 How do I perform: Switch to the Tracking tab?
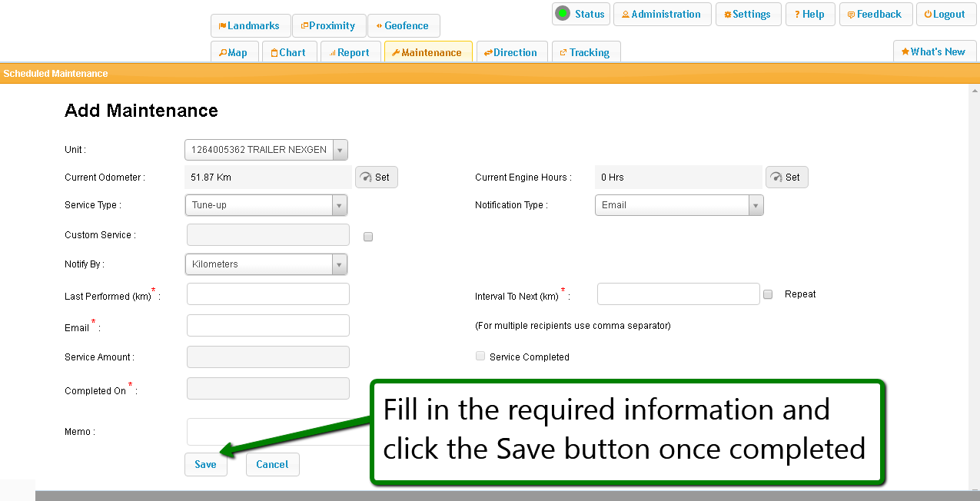click(586, 52)
